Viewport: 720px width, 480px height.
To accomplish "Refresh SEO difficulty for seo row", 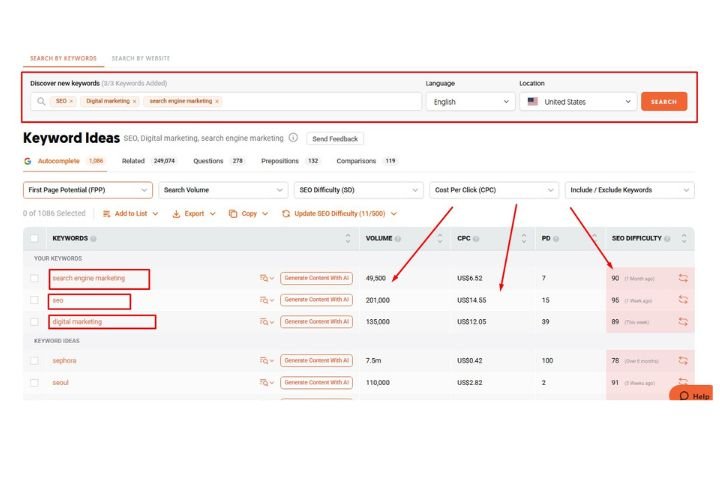I will pos(683,299).
